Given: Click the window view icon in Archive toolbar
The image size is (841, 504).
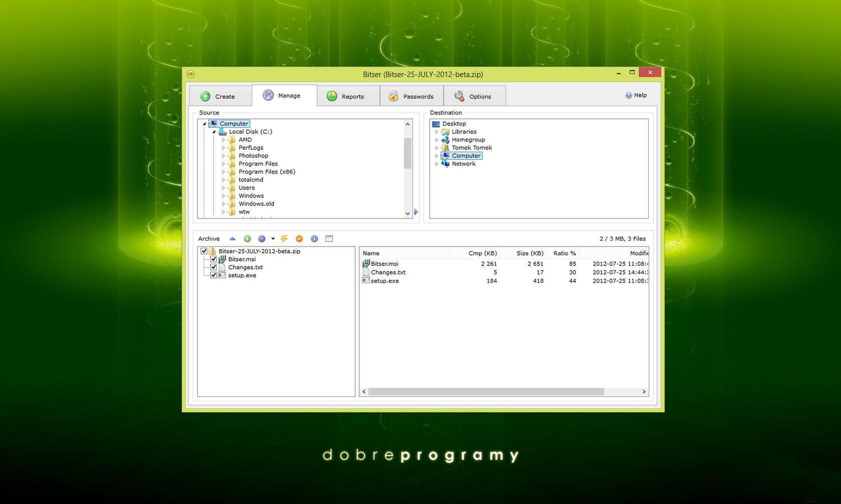Looking at the screenshot, I should pos(329,239).
